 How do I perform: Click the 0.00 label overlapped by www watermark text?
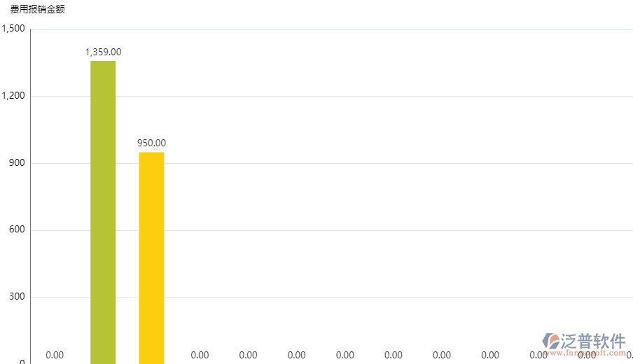tap(538, 355)
